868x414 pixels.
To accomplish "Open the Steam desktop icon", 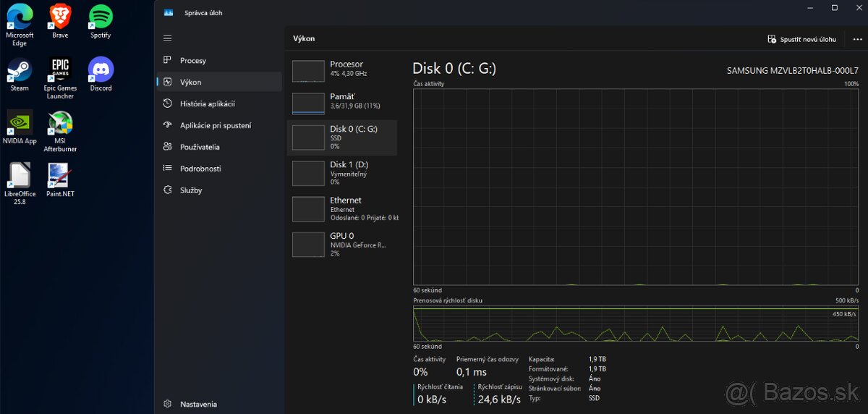I will [x=20, y=75].
